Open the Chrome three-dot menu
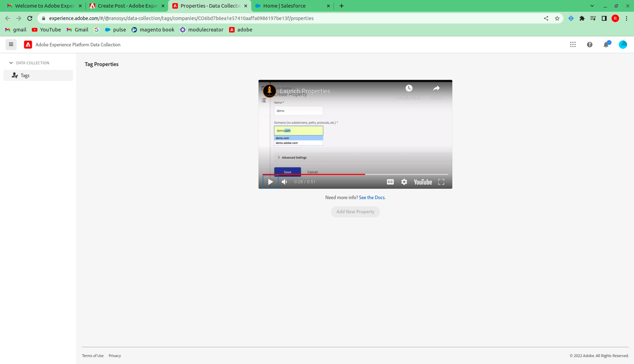Viewport: 634px width, 364px height. [627, 18]
